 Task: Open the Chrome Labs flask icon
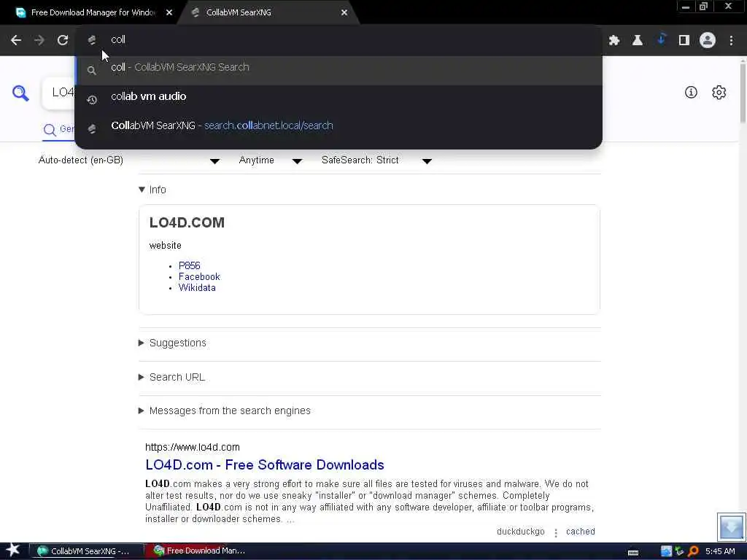(x=638, y=41)
